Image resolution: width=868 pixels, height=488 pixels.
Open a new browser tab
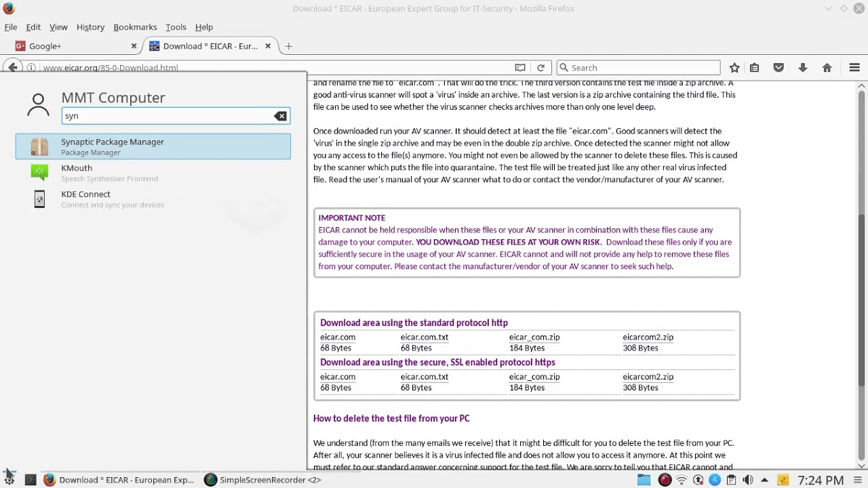pos(288,46)
